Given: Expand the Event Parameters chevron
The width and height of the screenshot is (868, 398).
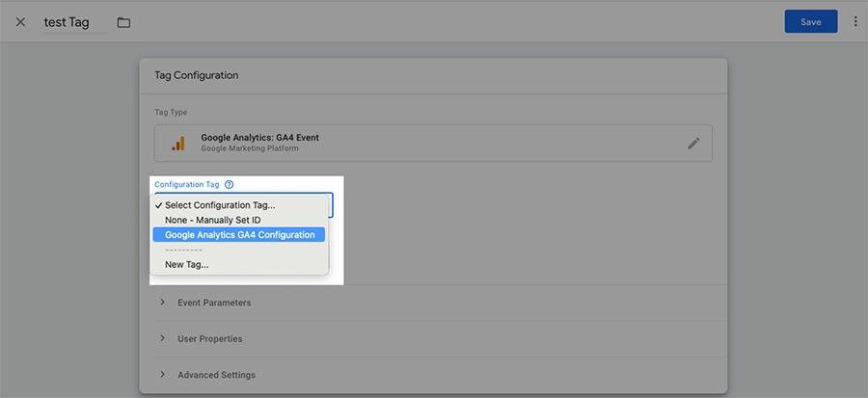Looking at the screenshot, I should 162,303.
